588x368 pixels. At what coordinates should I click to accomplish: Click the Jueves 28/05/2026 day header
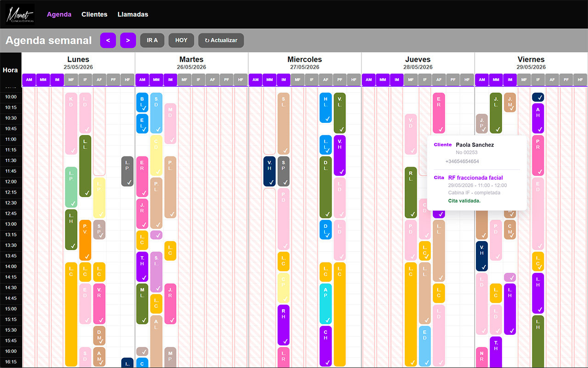click(x=418, y=63)
